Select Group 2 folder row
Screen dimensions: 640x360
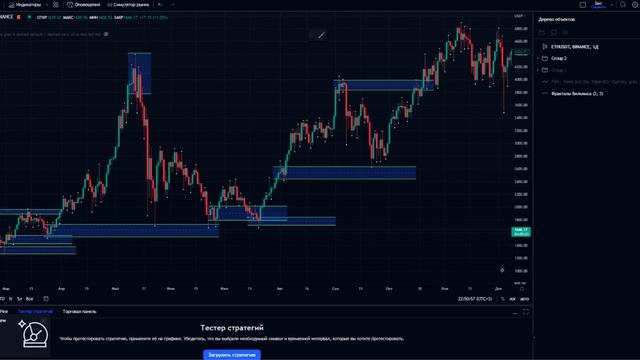[x=587, y=58]
